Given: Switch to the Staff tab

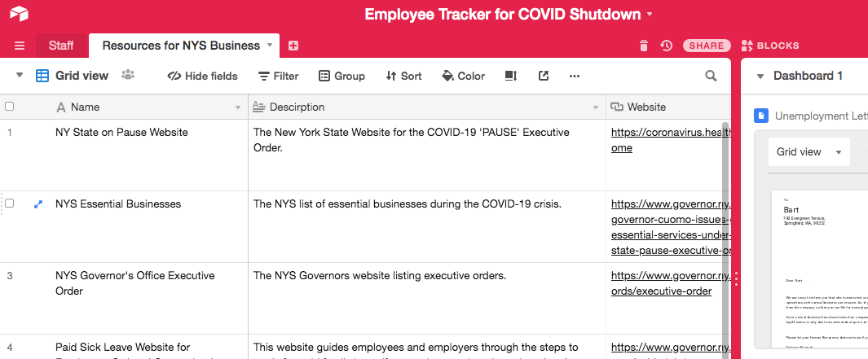Looking at the screenshot, I should (61, 46).
